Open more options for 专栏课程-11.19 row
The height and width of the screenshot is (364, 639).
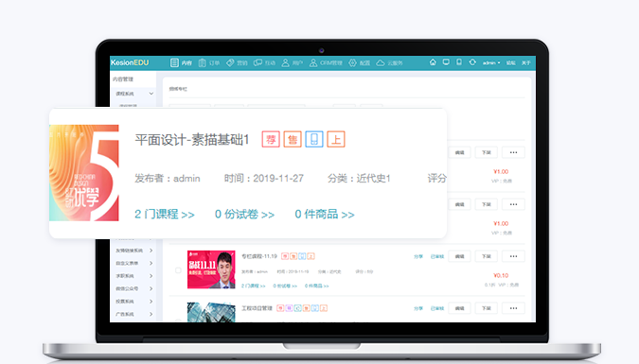point(513,256)
